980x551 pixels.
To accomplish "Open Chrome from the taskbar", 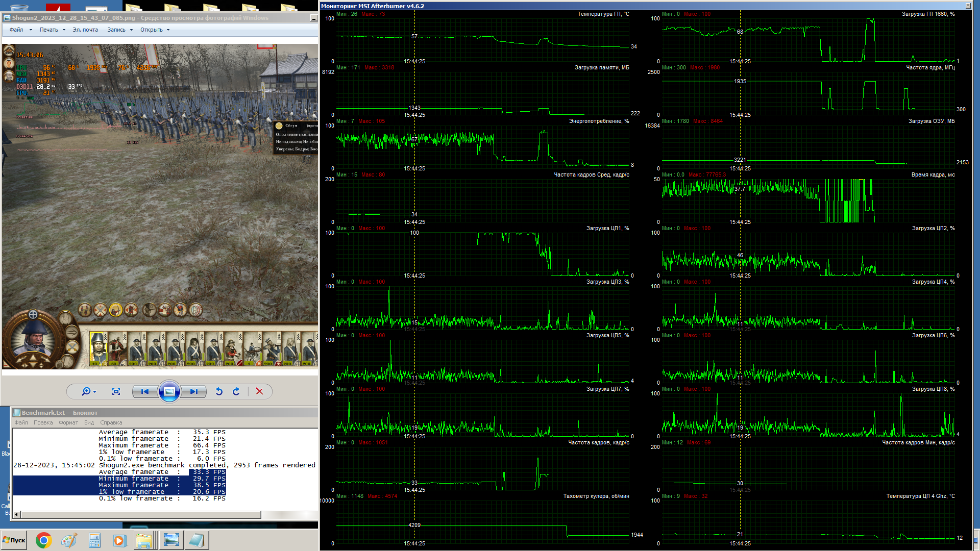I will click(44, 540).
